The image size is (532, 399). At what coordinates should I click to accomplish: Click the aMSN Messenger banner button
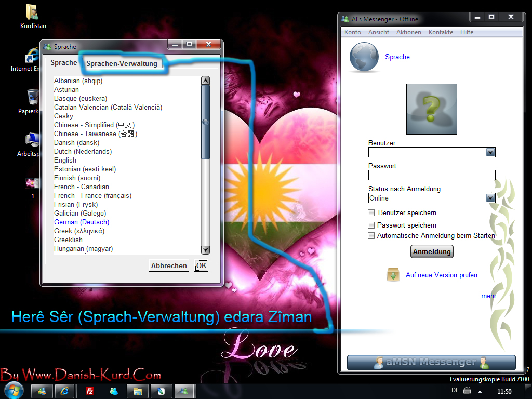431,362
